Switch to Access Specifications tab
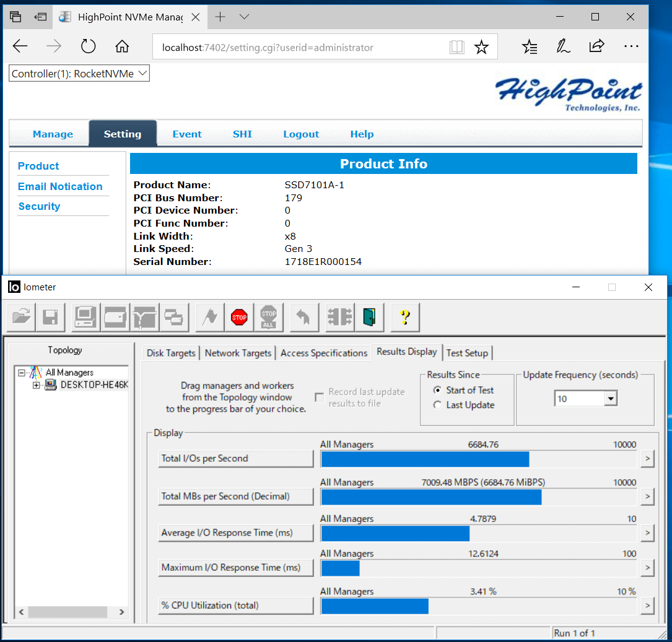The image size is (672, 642). tap(323, 353)
